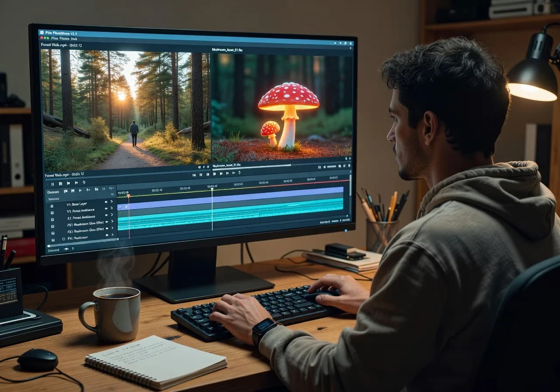The height and width of the screenshot is (392, 560).
Task: Toggle the circle radio on the bottom FX track
Action: tap(63, 239)
